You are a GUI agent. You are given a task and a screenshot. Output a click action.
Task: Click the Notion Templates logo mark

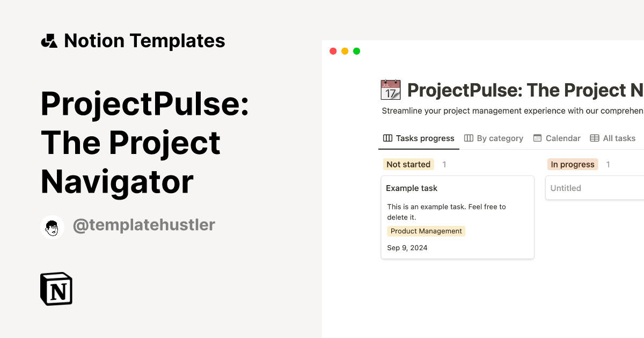click(x=48, y=40)
